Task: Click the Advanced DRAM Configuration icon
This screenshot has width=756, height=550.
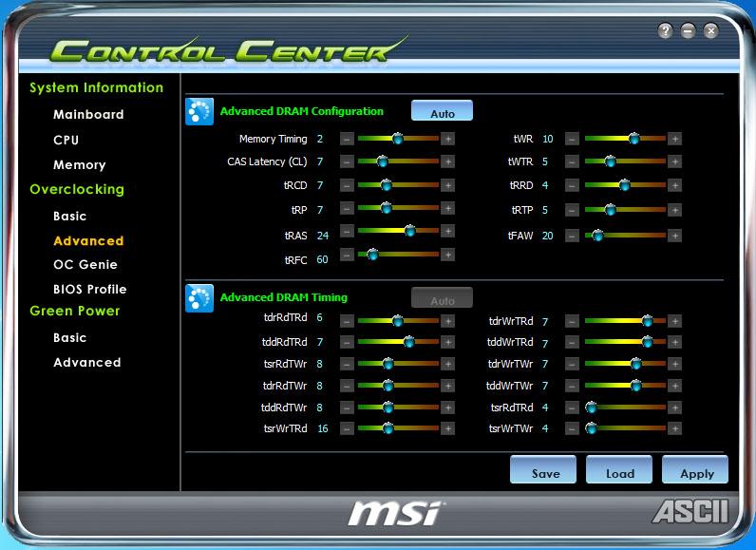Action: click(198, 112)
